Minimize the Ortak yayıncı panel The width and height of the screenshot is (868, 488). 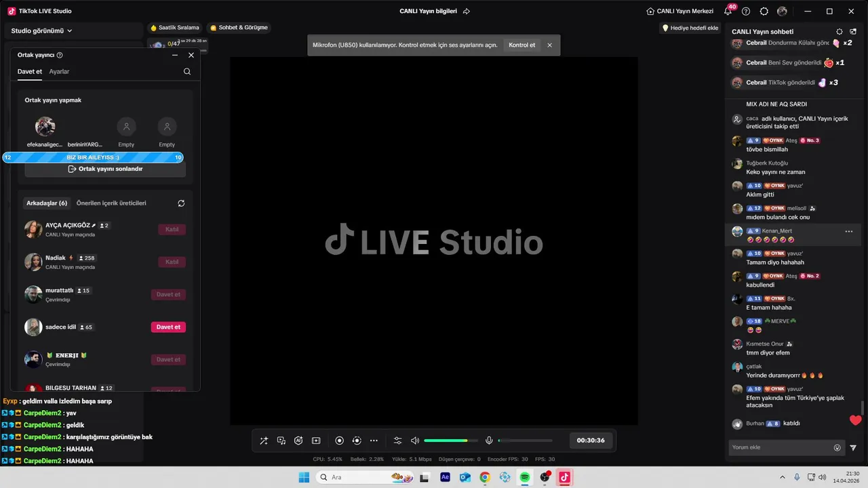(175, 56)
